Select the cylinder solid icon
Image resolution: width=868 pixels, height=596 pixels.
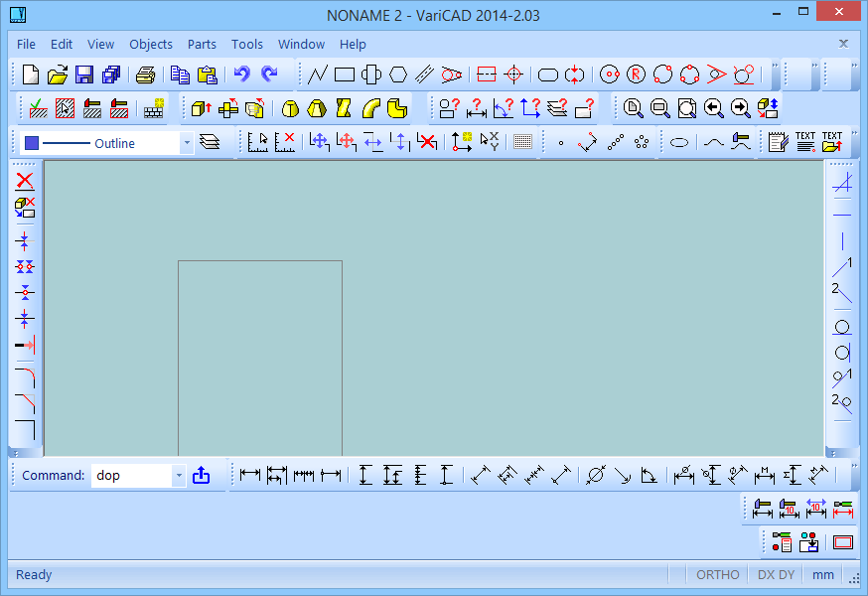pyautogui.click(x=290, y=108)
